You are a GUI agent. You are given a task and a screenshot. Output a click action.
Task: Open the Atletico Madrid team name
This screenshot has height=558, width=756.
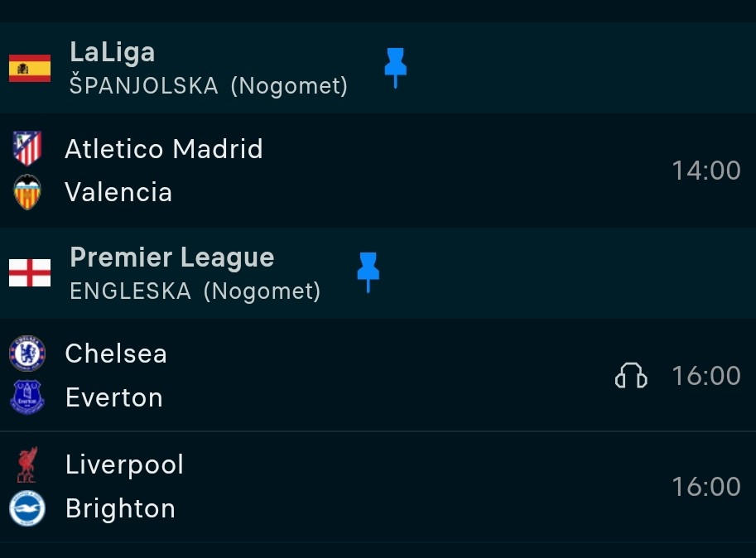(x=164, y=149)
